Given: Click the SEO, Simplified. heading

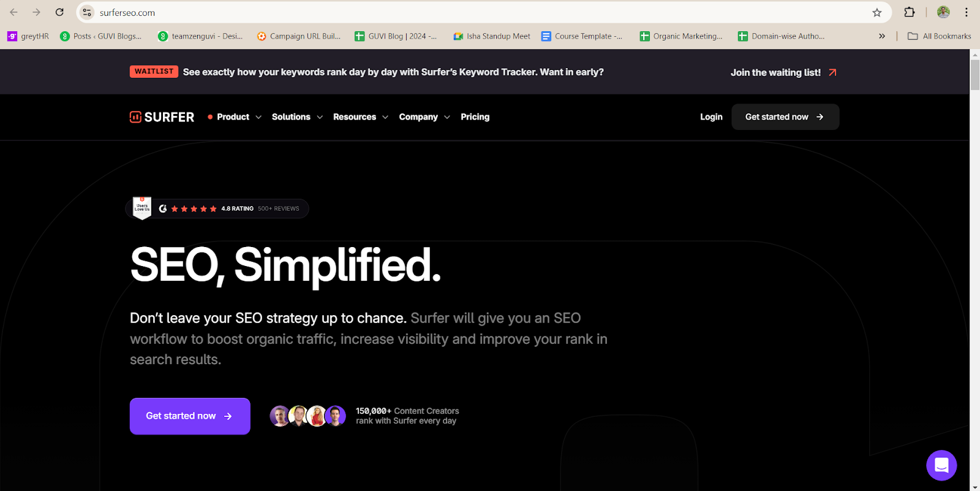Looking at the screenshot, I should coord(285,265).
